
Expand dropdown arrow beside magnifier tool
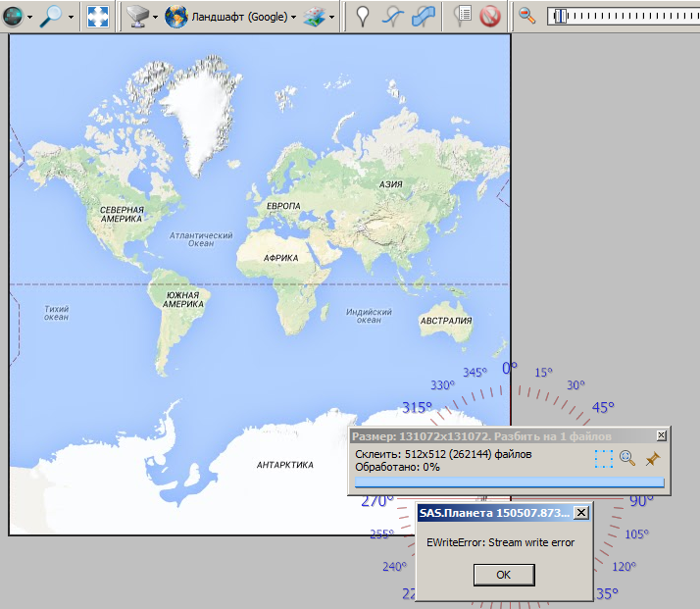69,17
